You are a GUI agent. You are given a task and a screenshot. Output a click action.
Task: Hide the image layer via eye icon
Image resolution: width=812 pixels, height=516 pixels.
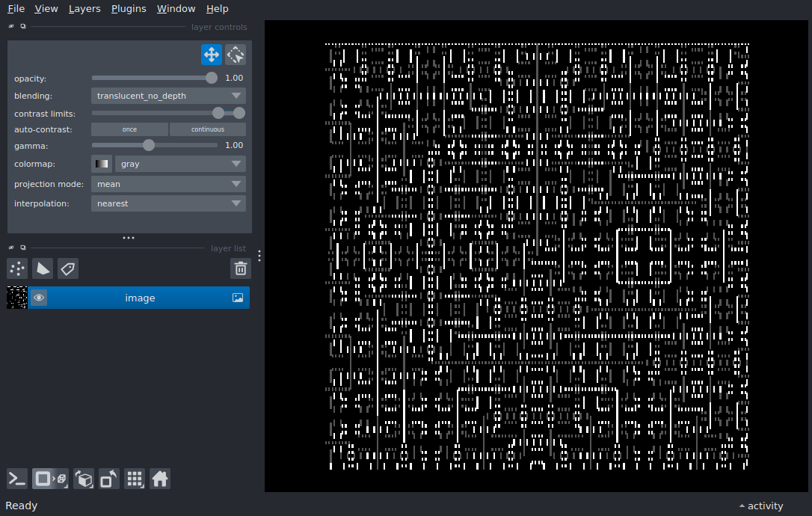point(39,298)
